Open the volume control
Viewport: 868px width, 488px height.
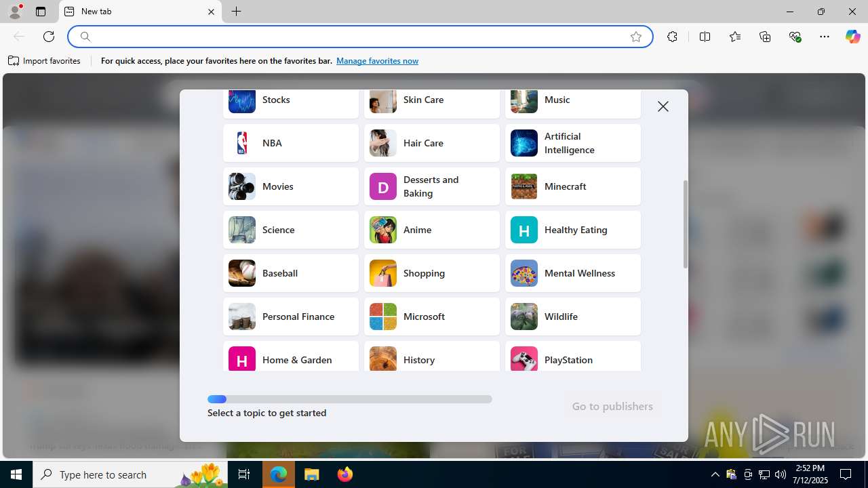781,474
